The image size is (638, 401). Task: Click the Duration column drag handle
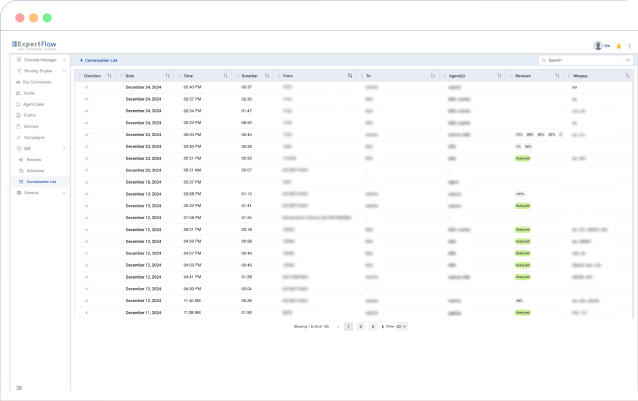(238, 76)
